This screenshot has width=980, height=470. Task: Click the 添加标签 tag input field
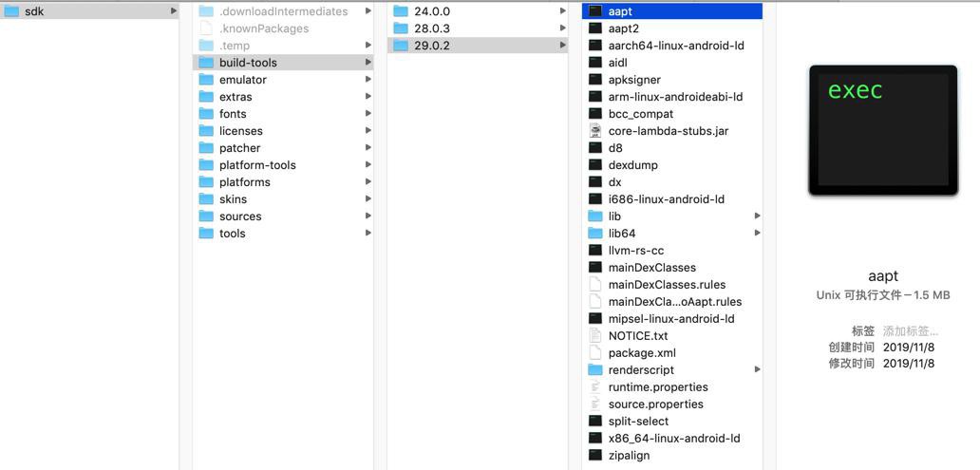point(911,331)
